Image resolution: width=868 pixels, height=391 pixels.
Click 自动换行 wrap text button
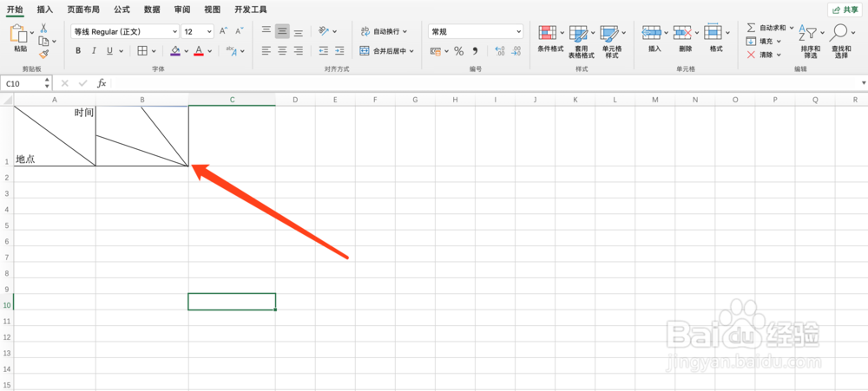tap(384, 31)
